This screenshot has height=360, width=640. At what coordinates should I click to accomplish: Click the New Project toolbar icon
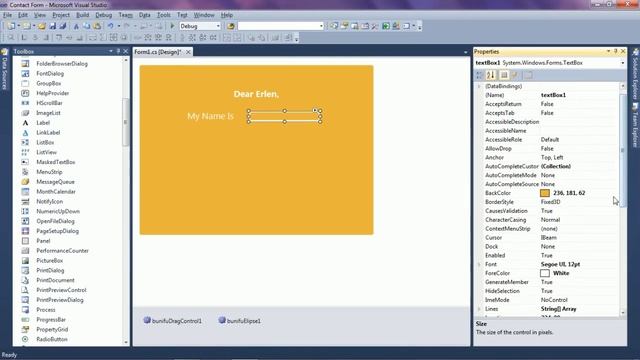click(11, 26)
